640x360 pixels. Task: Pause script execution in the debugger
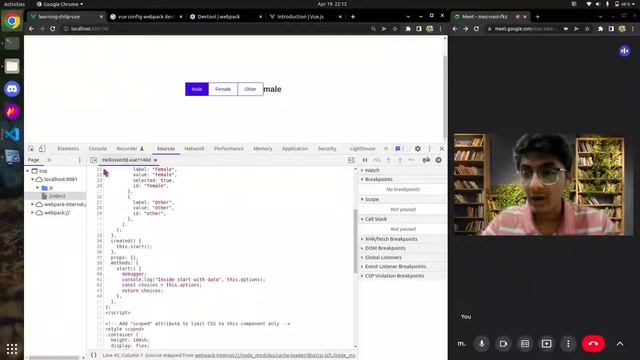tap(365, 160)
